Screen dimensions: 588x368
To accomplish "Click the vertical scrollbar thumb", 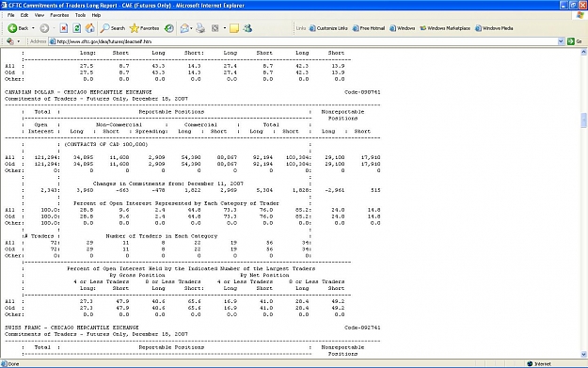I will click(x=583, y=120).
